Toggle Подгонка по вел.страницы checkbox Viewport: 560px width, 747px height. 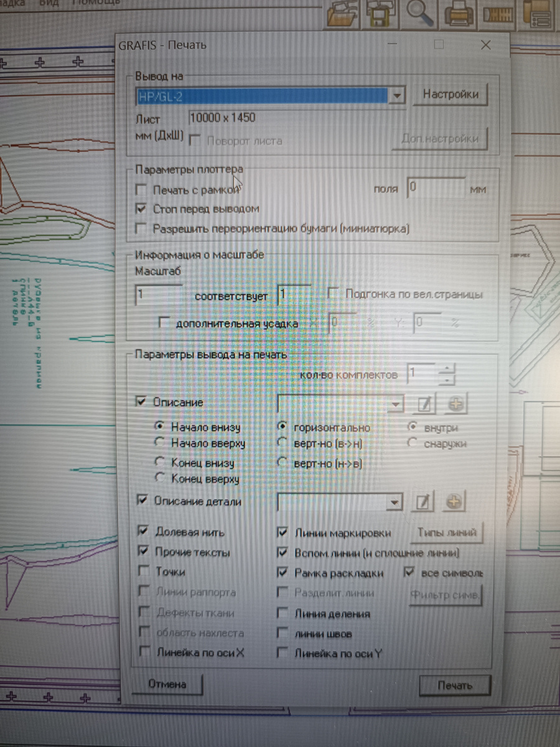(x=334, y=293)
